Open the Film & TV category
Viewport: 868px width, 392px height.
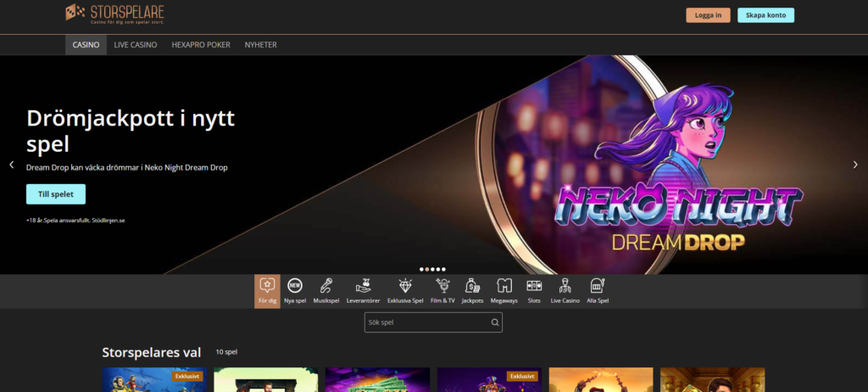[442, 291]
